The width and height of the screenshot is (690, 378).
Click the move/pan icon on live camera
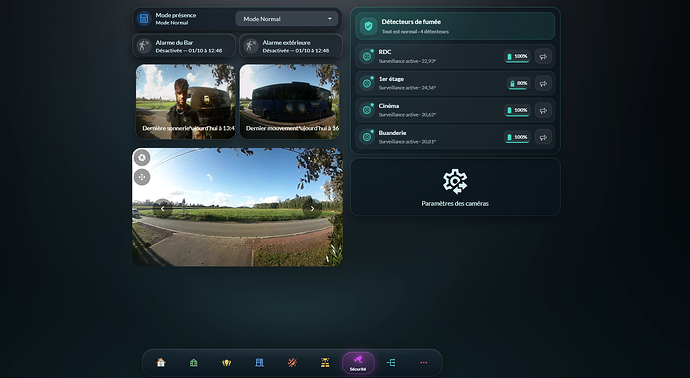(142, 177)
